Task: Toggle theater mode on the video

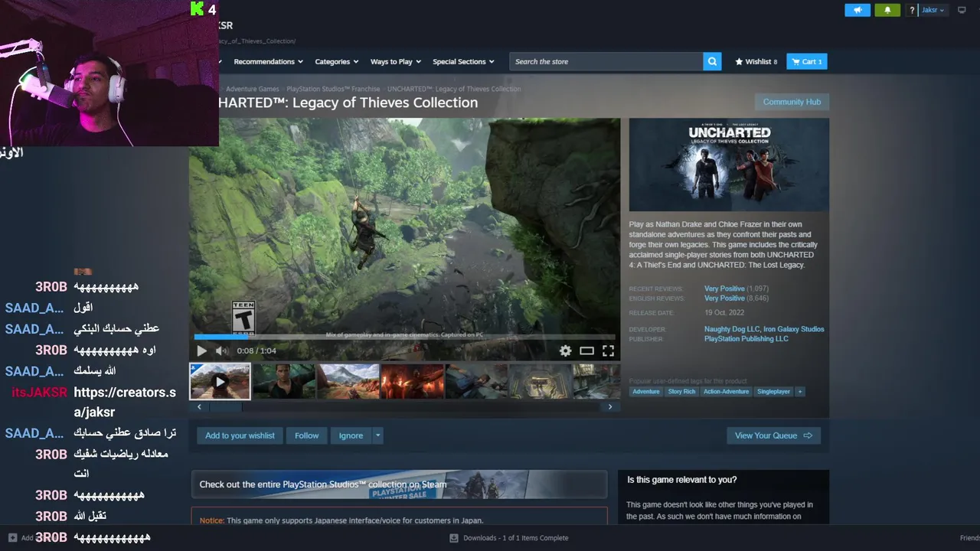Action: pyautogui.click(x=586, y=350)
